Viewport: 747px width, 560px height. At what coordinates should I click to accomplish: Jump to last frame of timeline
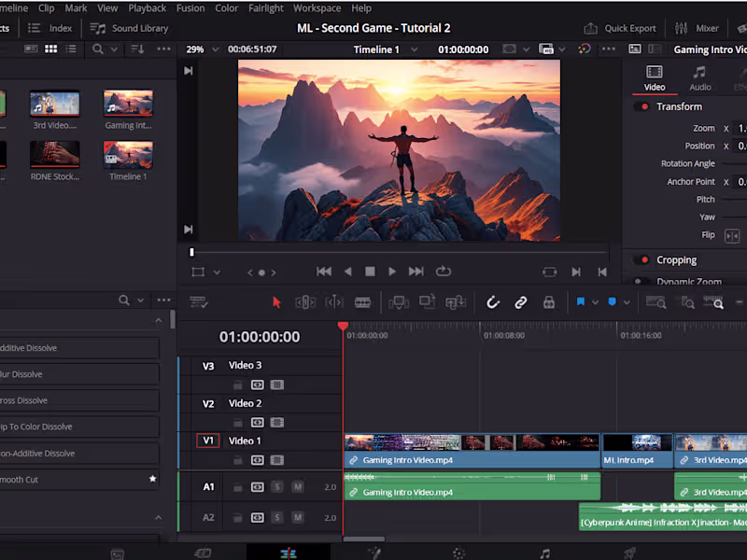pyautogui.click(x=416, y=272)
